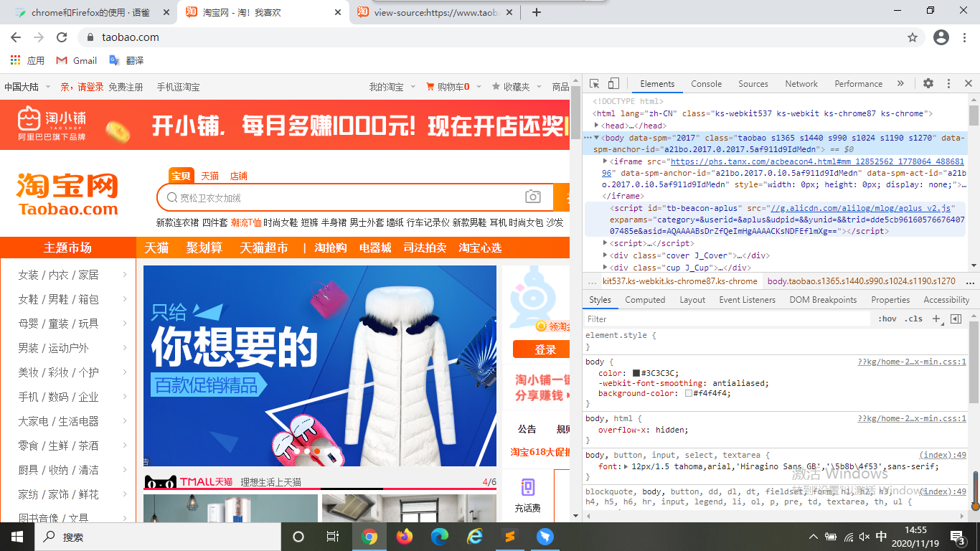
Task: Open the 翻译 bookmark
Action: 126,60
